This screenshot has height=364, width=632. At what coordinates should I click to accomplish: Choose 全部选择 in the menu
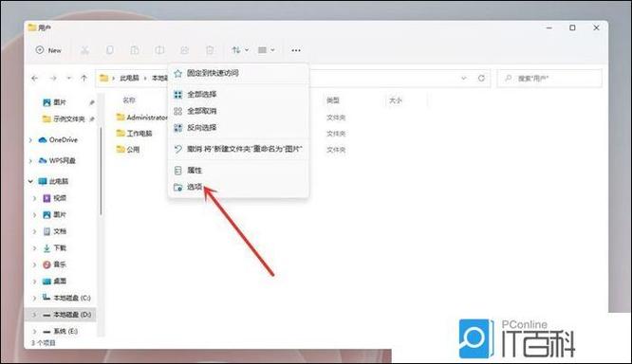238,94
